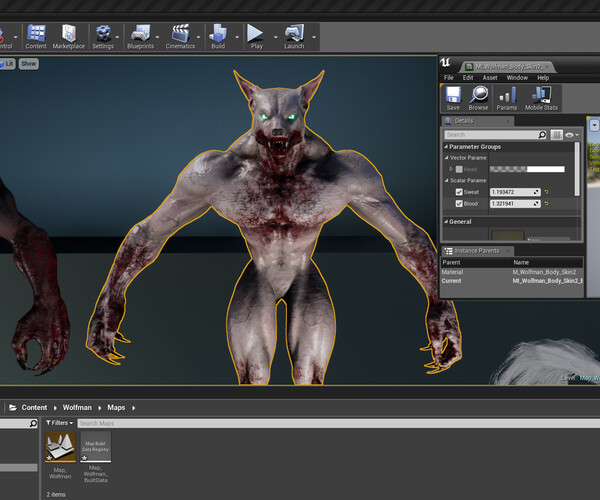Reset the Blood value to default
Screen dimensions: 600x500
tap(546, 204)
